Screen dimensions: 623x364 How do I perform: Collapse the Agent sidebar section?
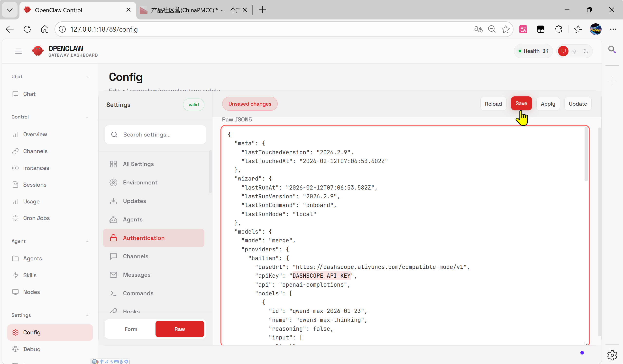coord(87,241)
